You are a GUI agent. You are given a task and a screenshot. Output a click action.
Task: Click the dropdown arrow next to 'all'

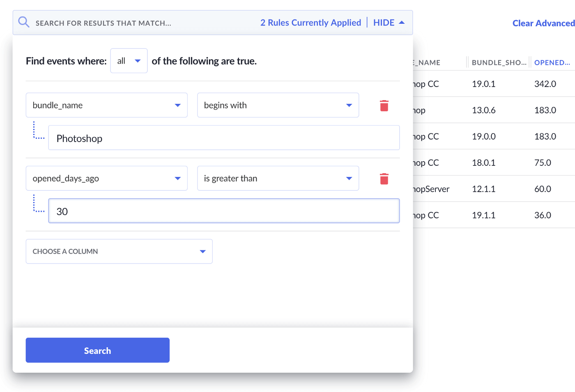point(138,60)
